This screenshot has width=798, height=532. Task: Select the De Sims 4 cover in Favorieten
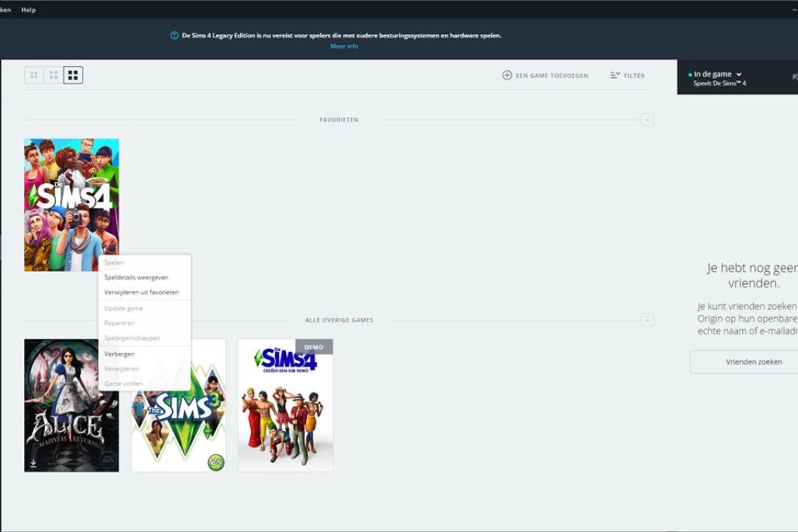tap(72, 205)
